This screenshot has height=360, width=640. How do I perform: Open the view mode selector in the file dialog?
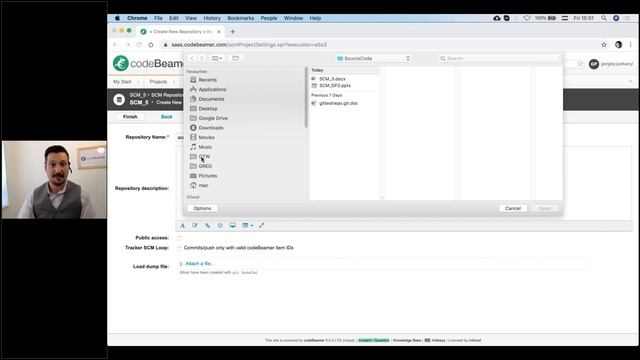(217, 58)
